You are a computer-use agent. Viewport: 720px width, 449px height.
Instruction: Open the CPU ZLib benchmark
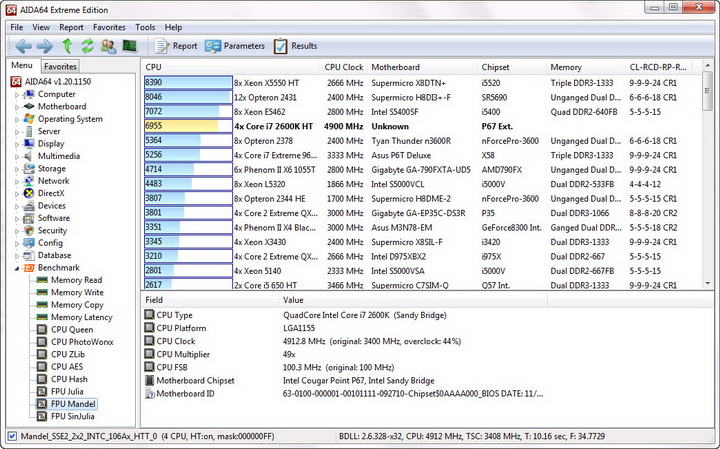(68, 354)
